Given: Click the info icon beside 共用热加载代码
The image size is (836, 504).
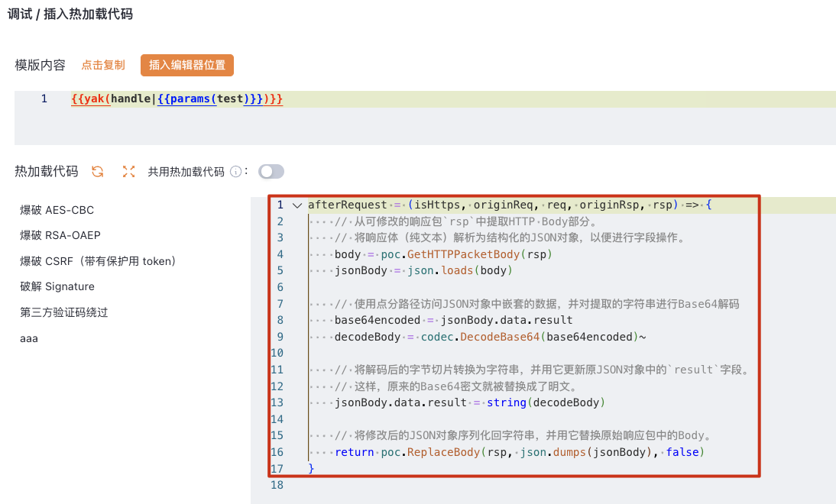Looking at the screenshot, I should [235, 172].
